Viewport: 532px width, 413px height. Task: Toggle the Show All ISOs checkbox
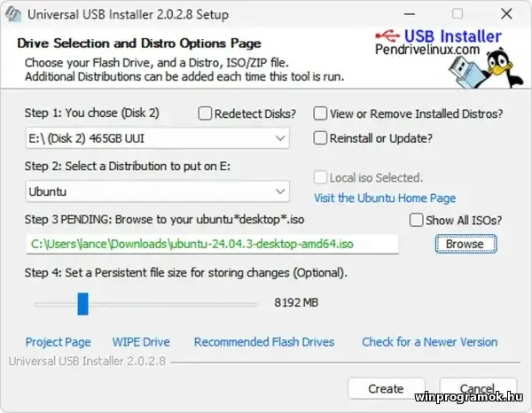(x=417, y=220)
